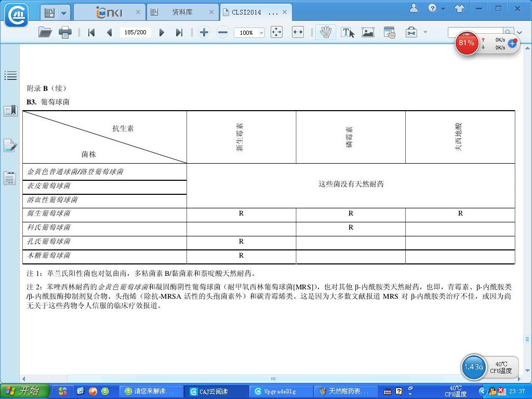Use the Image snapshot tool
Screen dimensions: 532x399
[x=368, y=32]
